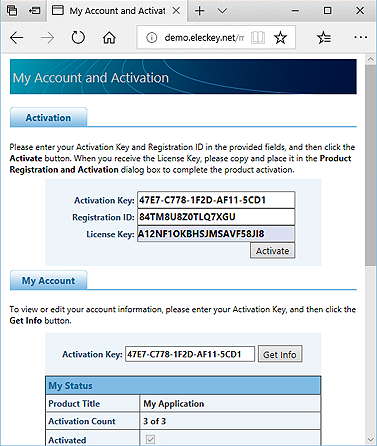This screenshot has width=377, height=446.
Task: Show site information icon in address bar
Action: pos(151,38)
